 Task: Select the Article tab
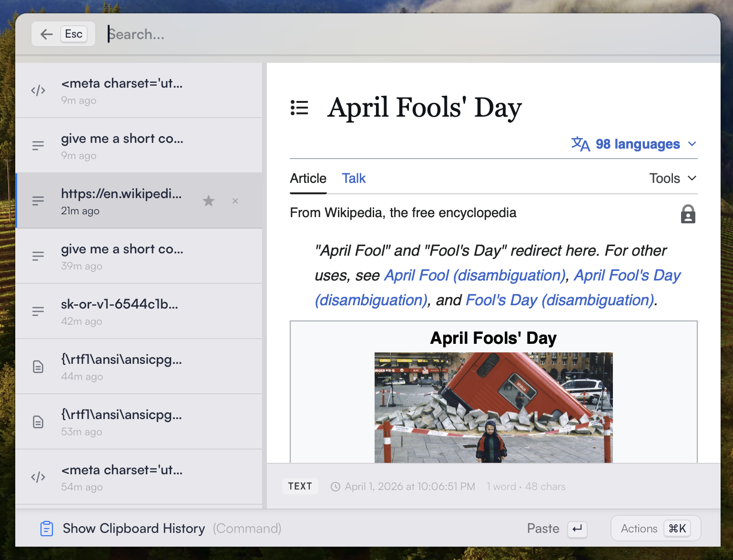308,178
